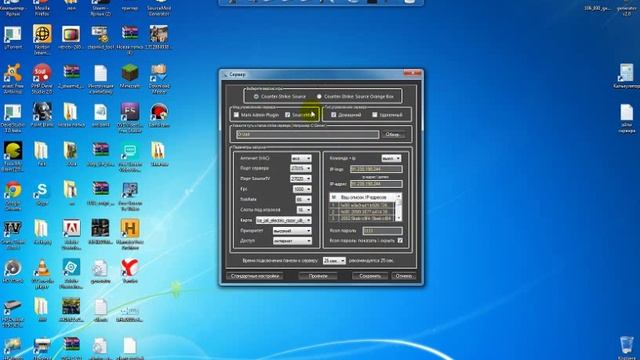Toggle the Домашний server type checkbox
The image size is (640, 360).
coord(334,115)
